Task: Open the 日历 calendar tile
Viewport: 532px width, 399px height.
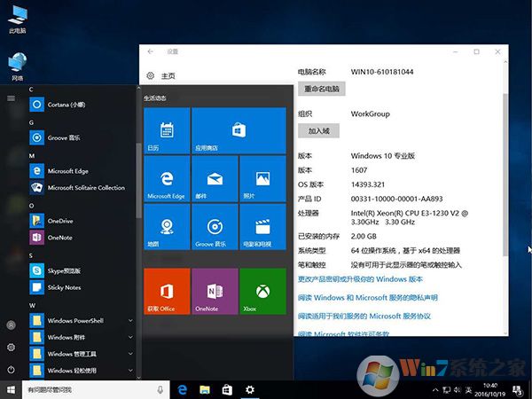Action: click(167, 130)
